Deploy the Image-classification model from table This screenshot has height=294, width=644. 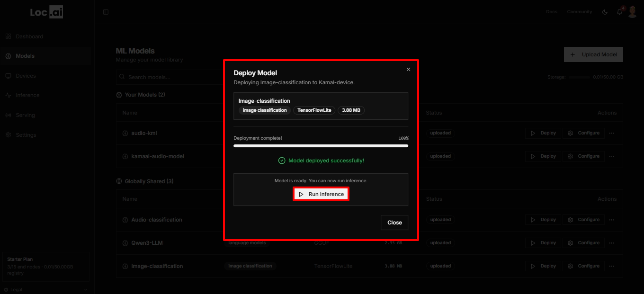pyautogui.click(x=543, y=266)
